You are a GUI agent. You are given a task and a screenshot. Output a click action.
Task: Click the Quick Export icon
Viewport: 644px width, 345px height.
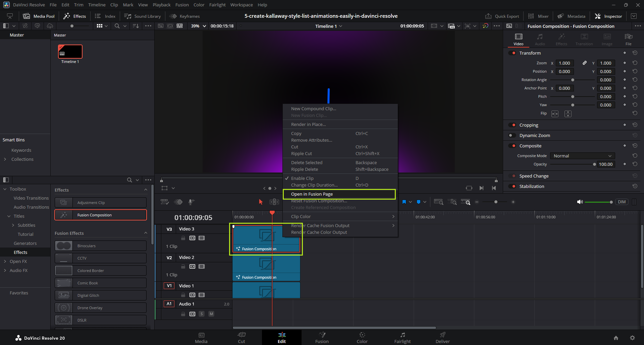(488, 16)
